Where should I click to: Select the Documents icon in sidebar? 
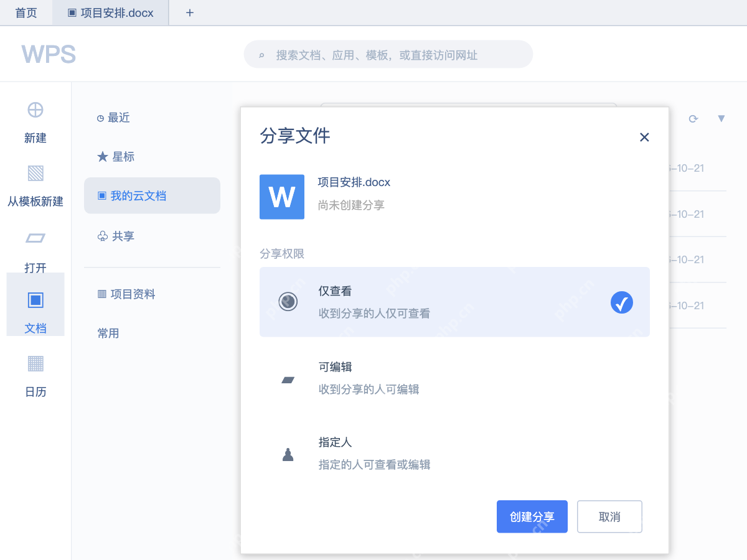(35, 300)
